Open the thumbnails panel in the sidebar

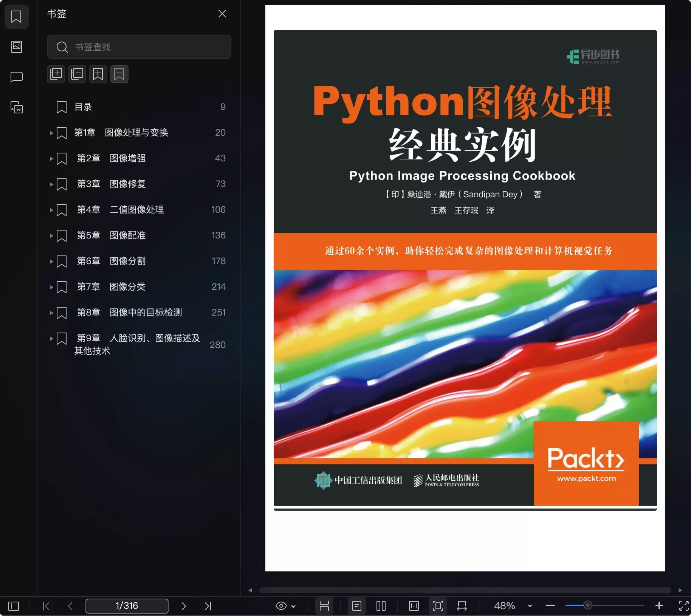click(x=17, y=46)
